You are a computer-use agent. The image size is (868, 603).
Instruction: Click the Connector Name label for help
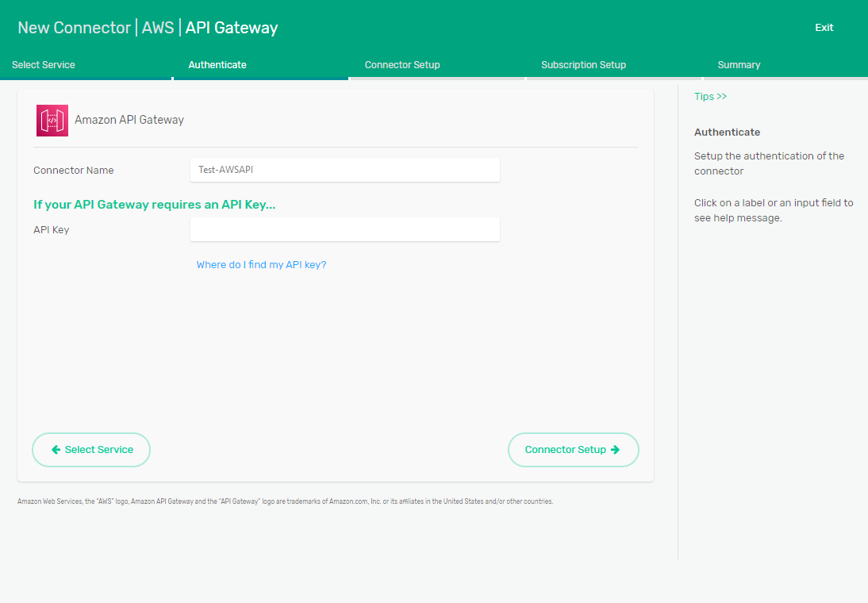pyautogui.click(x=74, y=171)
